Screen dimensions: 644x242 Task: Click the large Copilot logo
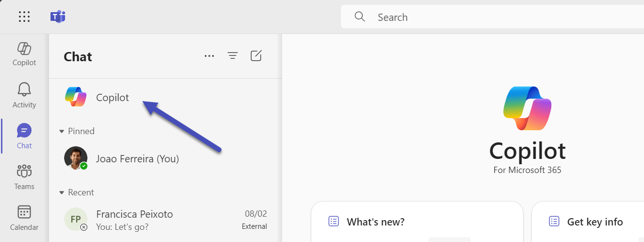pos(527,108)
